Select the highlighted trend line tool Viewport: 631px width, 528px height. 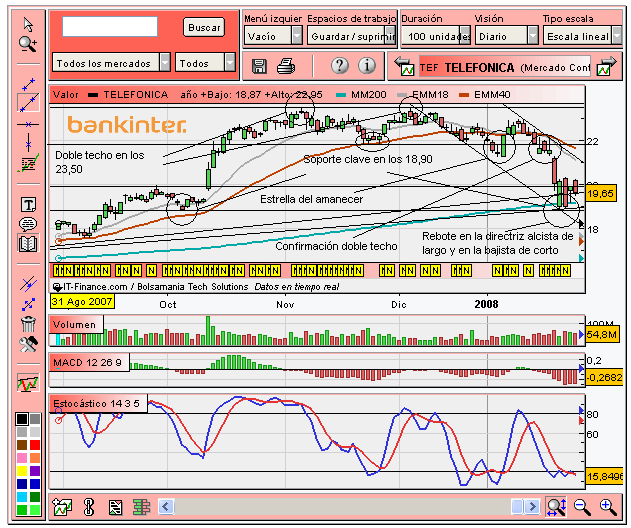pyautogui.click(x=28, y=103)
